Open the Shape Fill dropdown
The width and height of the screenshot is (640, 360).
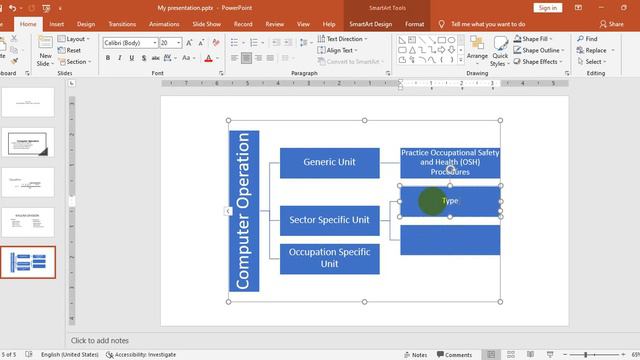(533, 39)
